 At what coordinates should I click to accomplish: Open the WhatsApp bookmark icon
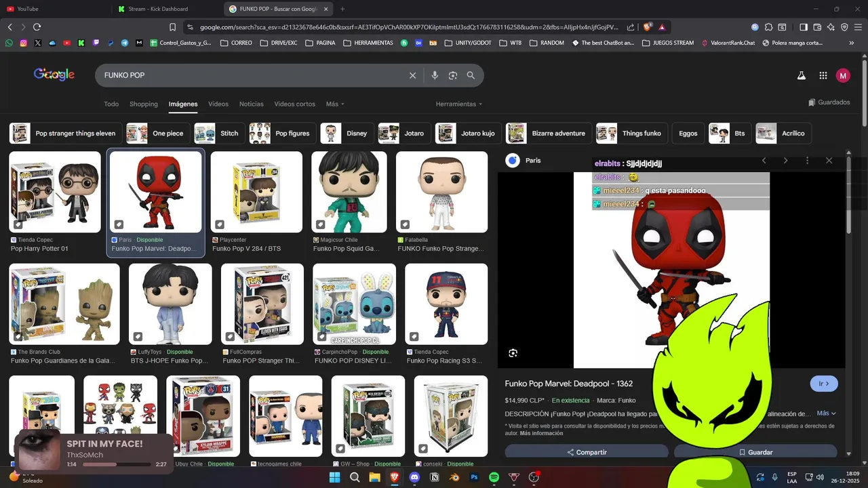(9, 43)
